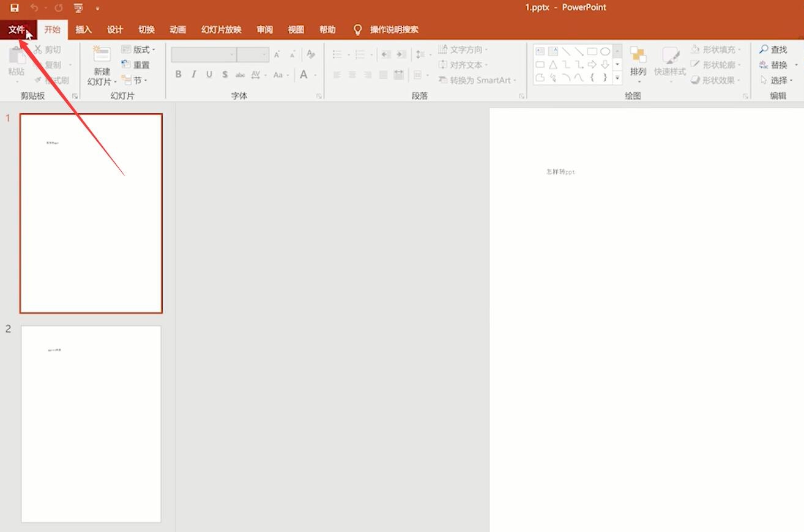
Task: Click the Line Spacing icon
Action: point(420,54)
